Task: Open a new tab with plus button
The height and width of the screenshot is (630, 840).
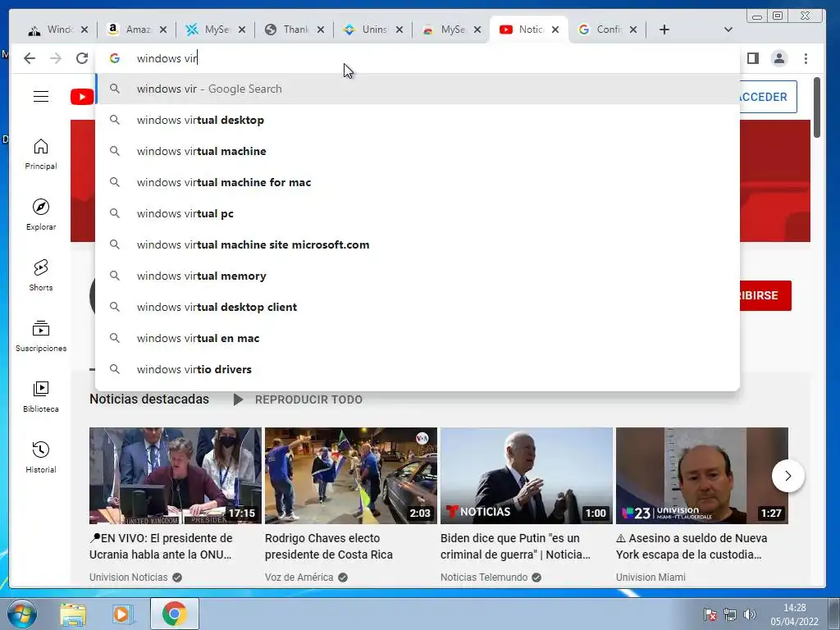Action: [664, 30]
